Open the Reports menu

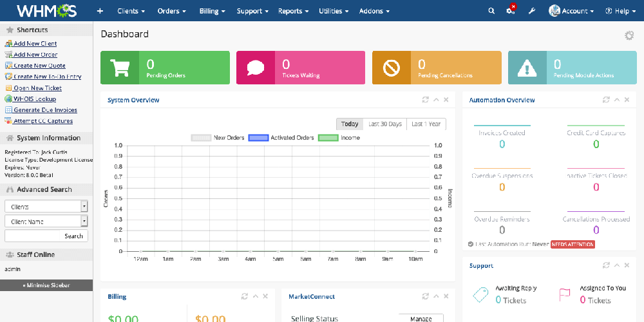tap(293, 11)
